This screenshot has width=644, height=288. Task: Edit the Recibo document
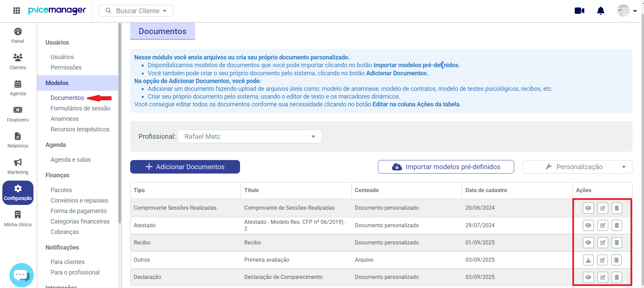pyautogui.click(x=603, y=242)
